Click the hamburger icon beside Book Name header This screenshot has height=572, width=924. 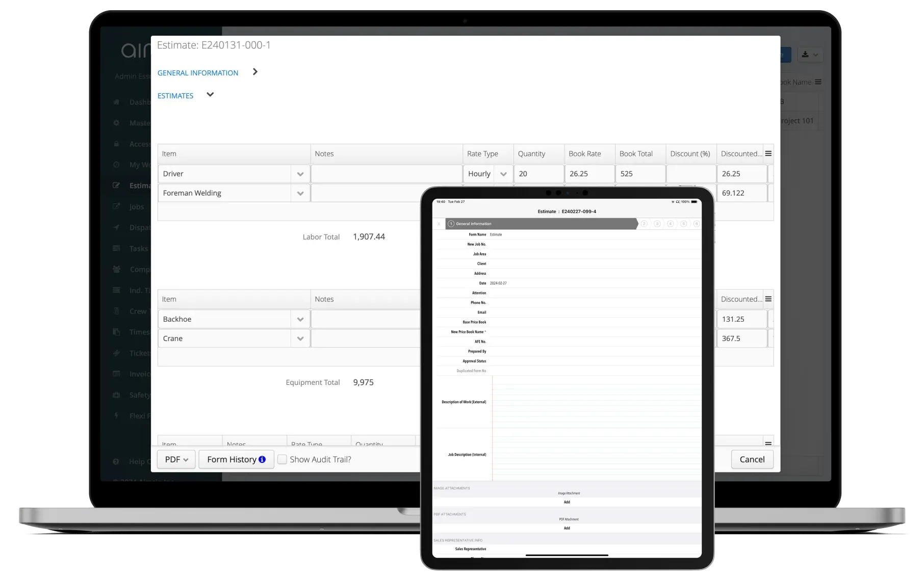(817, 82)
